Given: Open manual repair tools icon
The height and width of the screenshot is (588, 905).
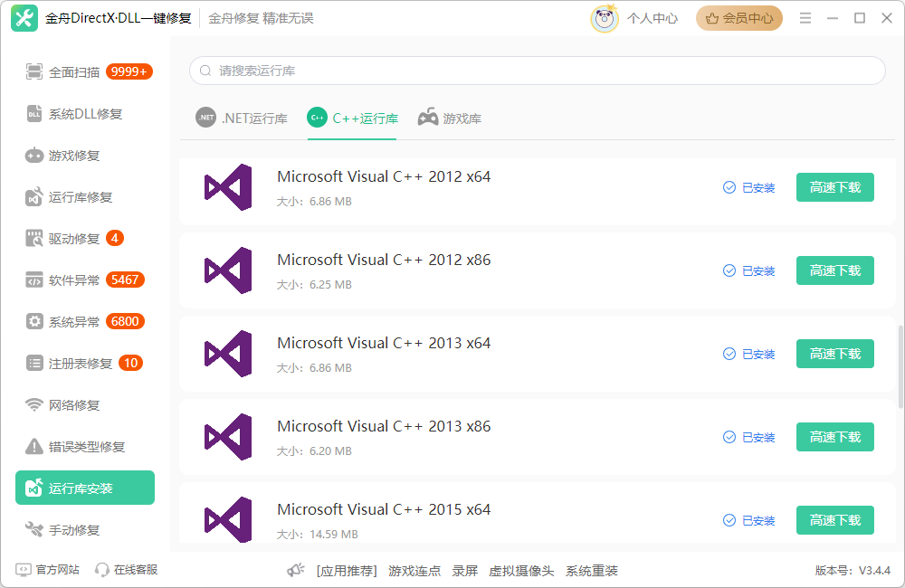Looking at the screenshot, I should click(x=34, y=530).
